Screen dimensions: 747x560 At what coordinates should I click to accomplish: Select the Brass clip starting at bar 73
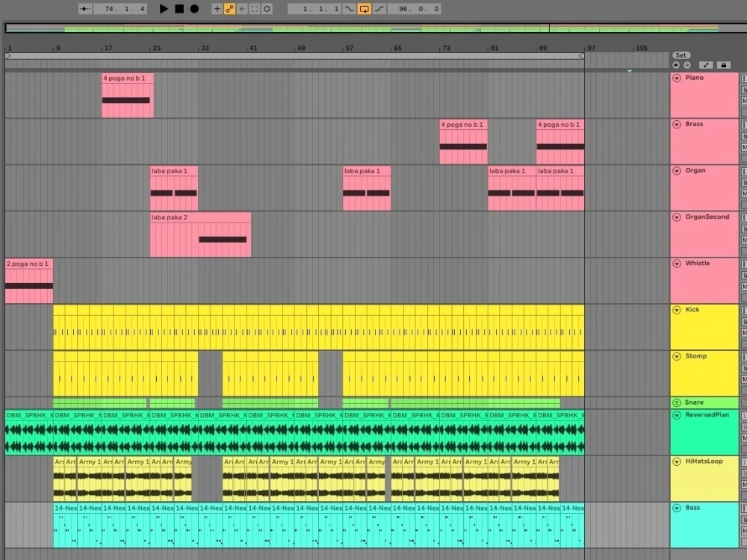[464, 142]
